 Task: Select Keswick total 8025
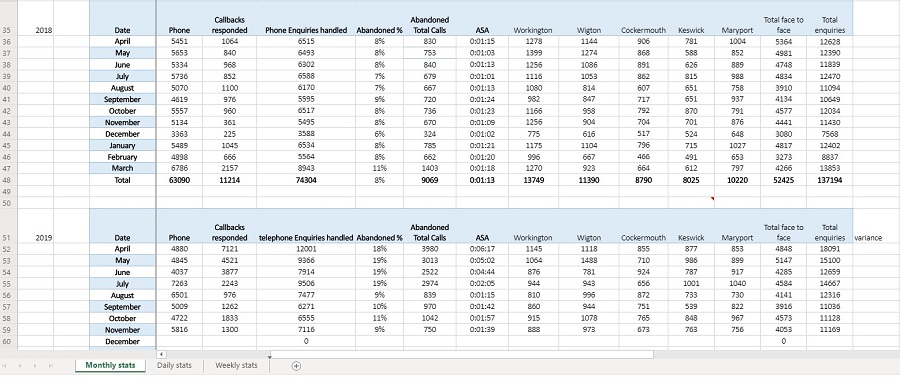(x=690, y=180)
